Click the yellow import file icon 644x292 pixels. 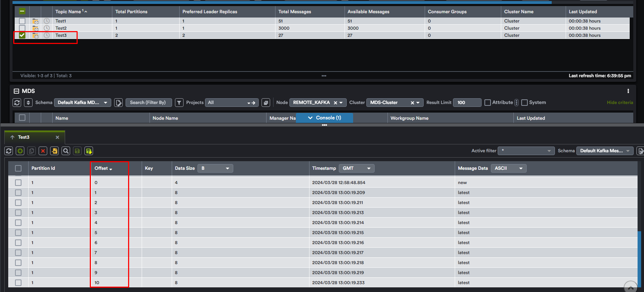[x=54, y=151]
